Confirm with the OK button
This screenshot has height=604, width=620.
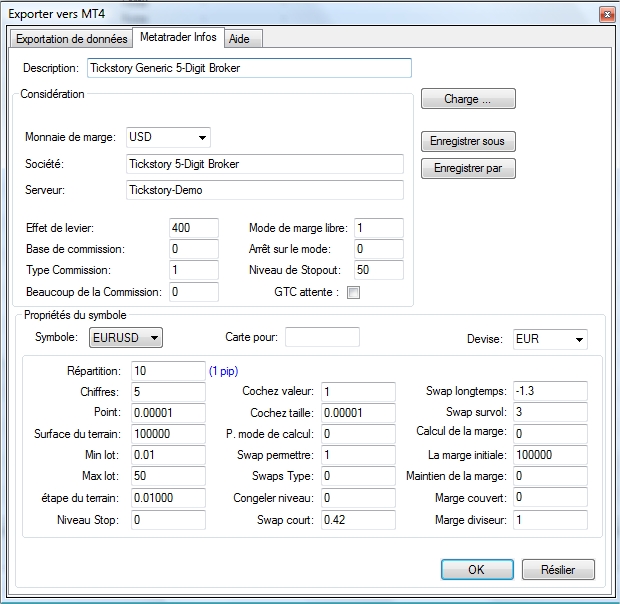point(477,569)
